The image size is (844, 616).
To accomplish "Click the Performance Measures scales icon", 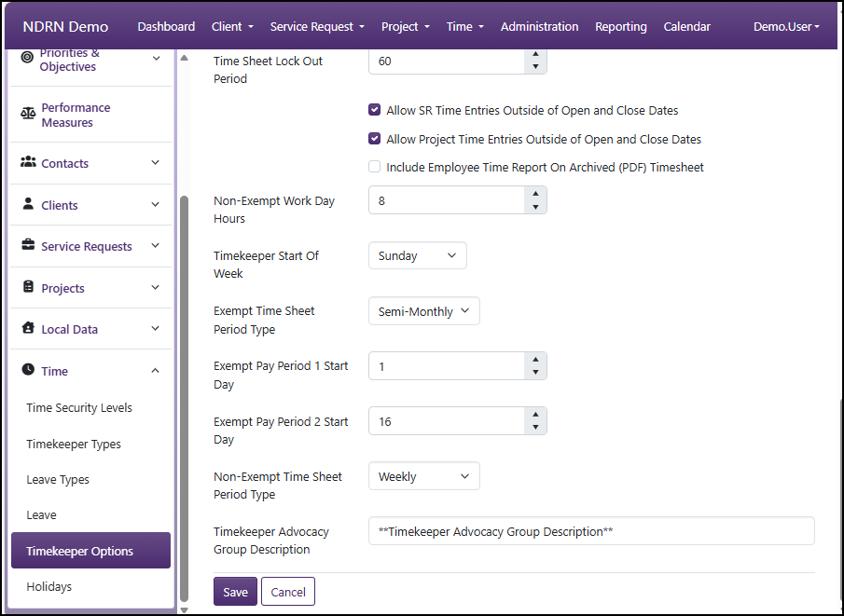I will (28, 114).
